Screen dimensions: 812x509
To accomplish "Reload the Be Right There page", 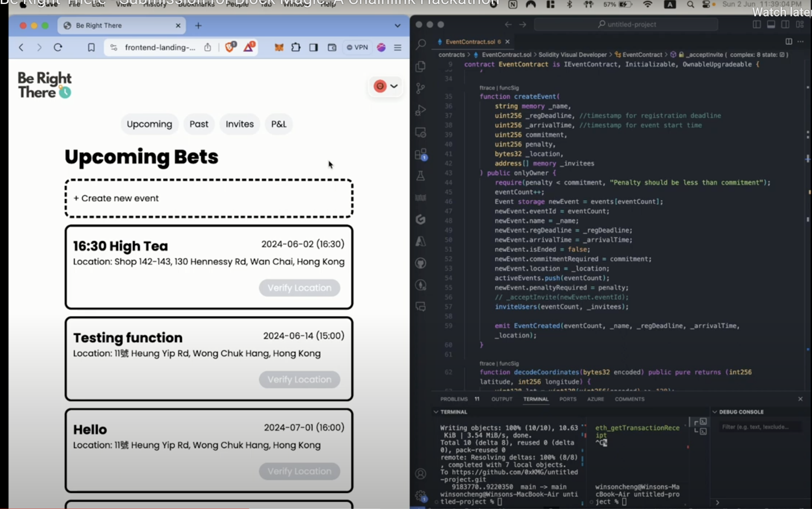I will (x=58, y=48).
